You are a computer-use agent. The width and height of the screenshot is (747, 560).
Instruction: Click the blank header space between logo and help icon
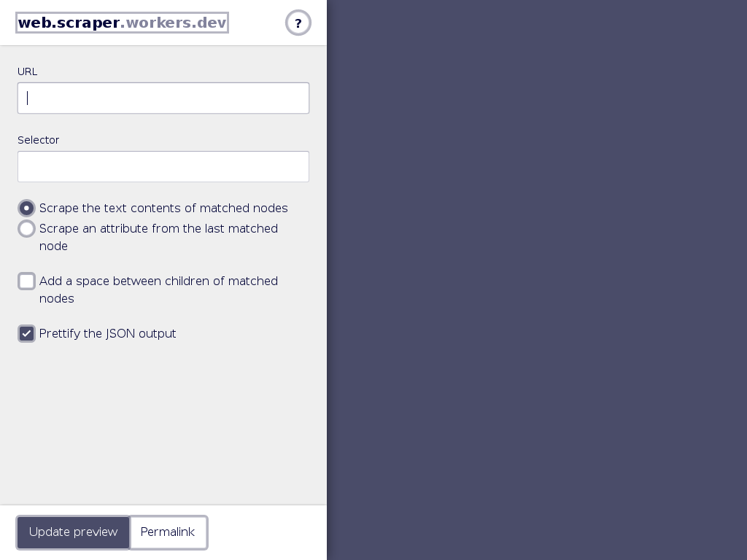point(257,23)
